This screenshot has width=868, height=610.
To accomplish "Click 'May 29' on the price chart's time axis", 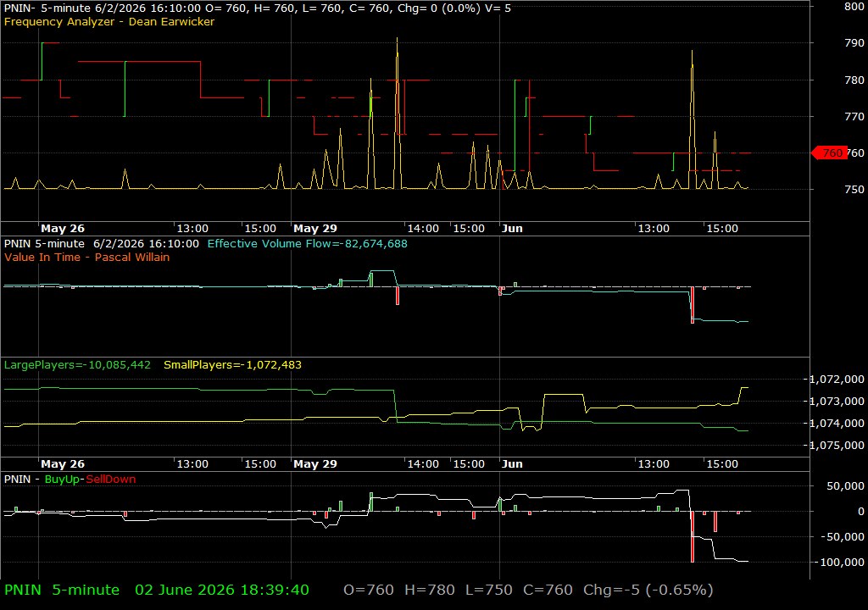I will [315, 228].
